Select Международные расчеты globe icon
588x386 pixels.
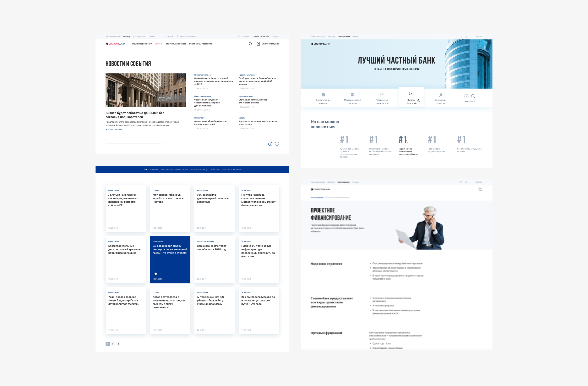pyautogui.click(x=353, y=94)
